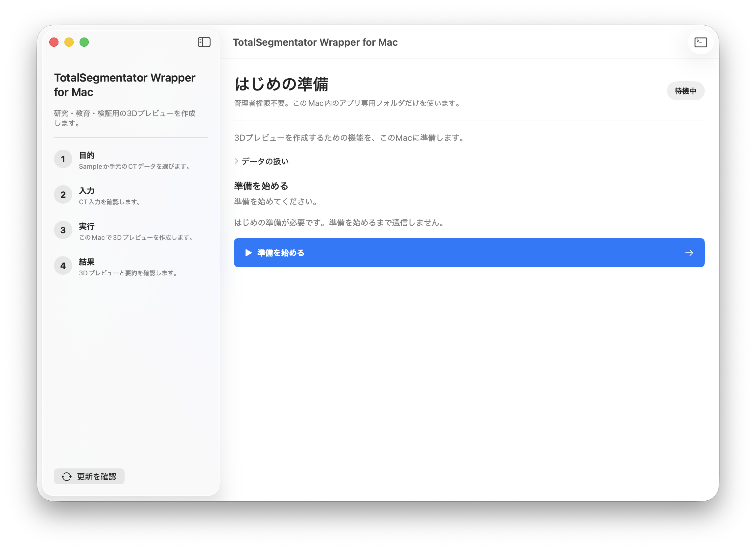756x550 pixels.
Task: Click description CT入力を確認します。
Action: tap(111, 202)
